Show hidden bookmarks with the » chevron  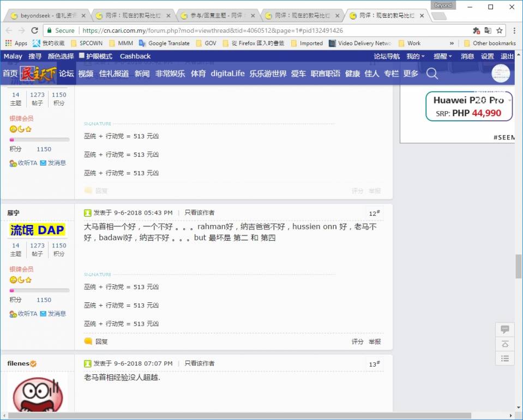452,43
